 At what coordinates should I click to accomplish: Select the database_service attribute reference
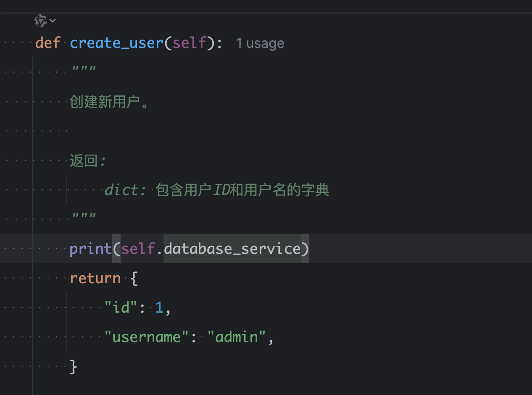point(233,248)
